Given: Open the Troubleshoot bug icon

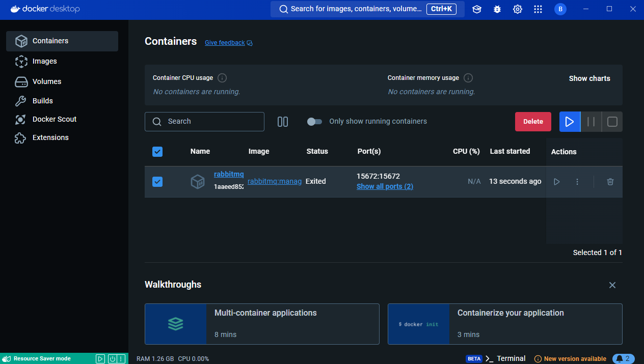Looking at the screenshot, I should coord(497,9).
